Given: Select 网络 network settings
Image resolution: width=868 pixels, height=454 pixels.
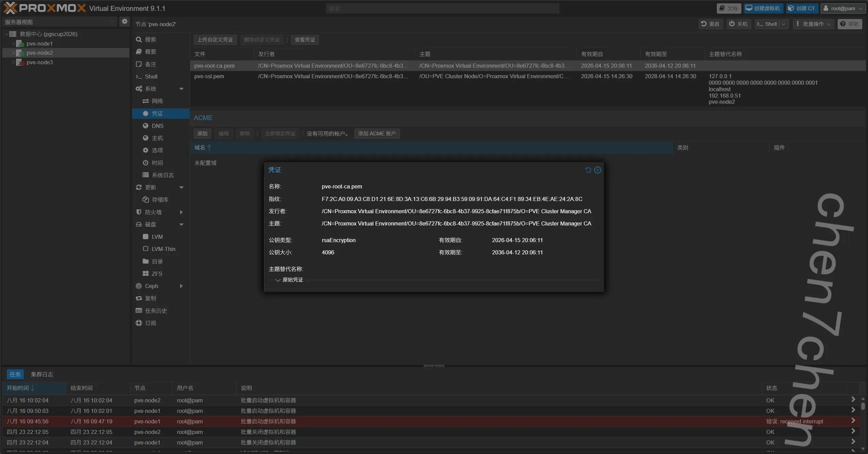Looking at the screenshot, I should pos(161,101).
